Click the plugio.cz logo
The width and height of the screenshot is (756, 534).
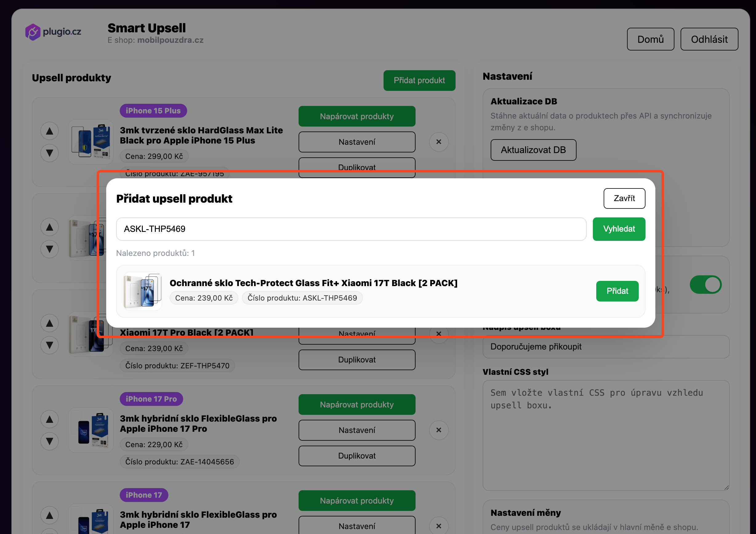point(53,32)
